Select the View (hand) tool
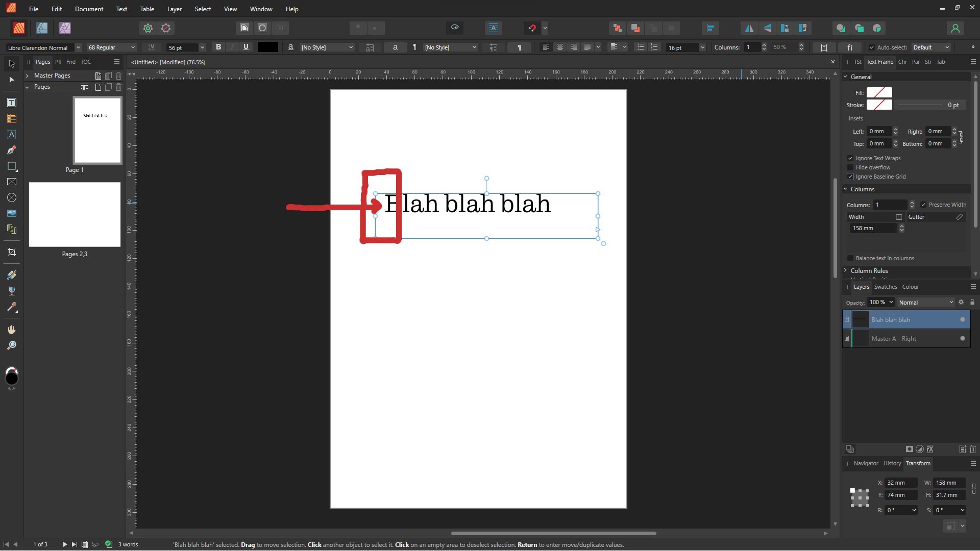Viewport: 980px width, 551px height. pyautogui.click(x=11, y=330)
